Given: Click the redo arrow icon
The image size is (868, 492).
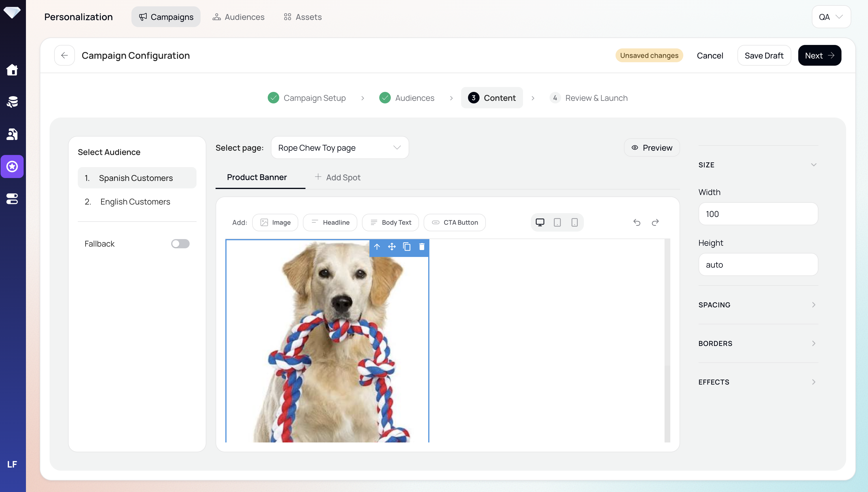Looking at the screenshot, I should [x=655, y=222].
